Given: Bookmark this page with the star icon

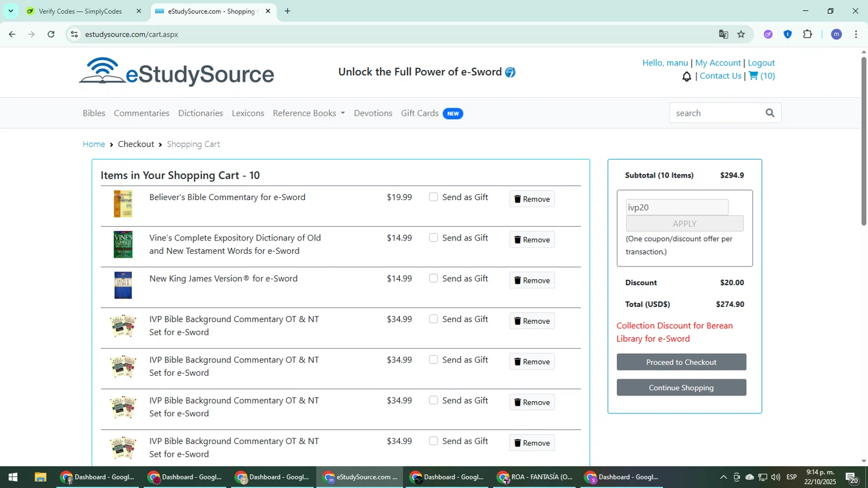Looking at the screenshot, I should point(741,34).
